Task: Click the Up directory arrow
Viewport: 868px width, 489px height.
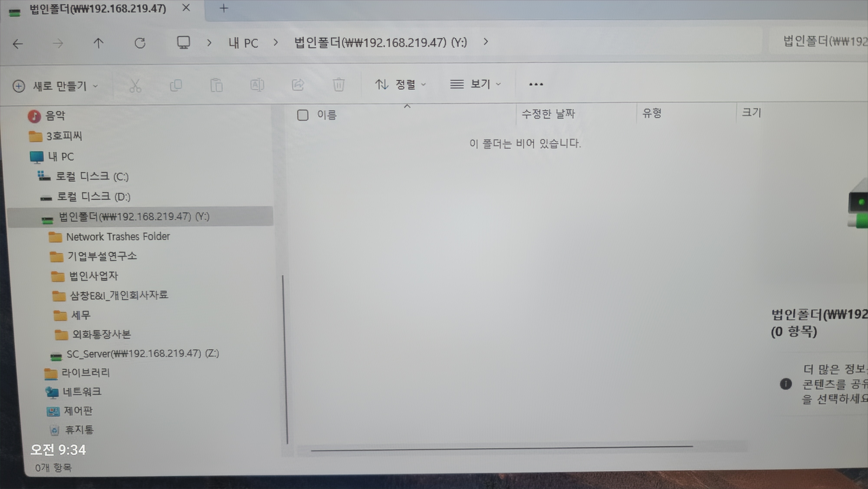Action: click(x=98, y=43)
